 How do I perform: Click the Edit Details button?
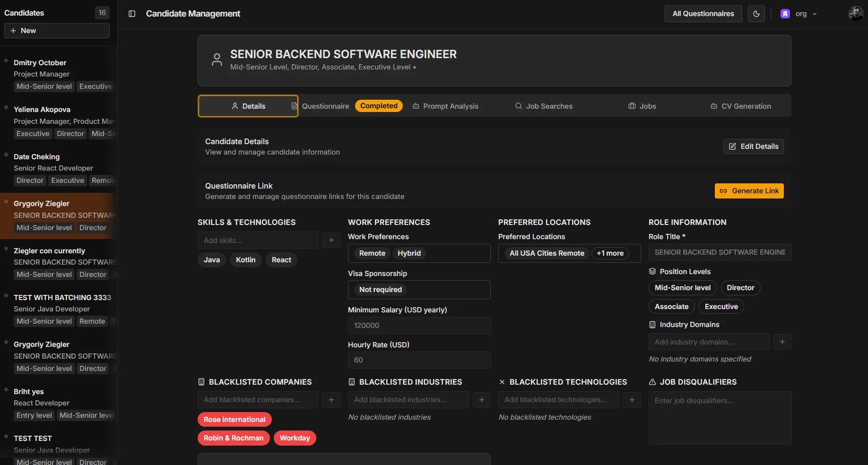point(753,146)
